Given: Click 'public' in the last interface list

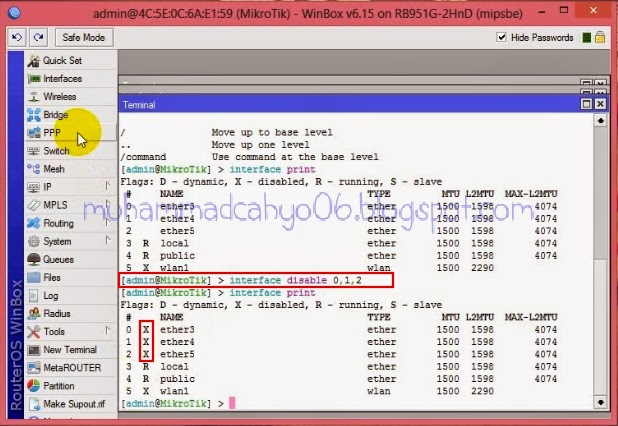Looking at the screenshot, I should (x=177, y=379).
